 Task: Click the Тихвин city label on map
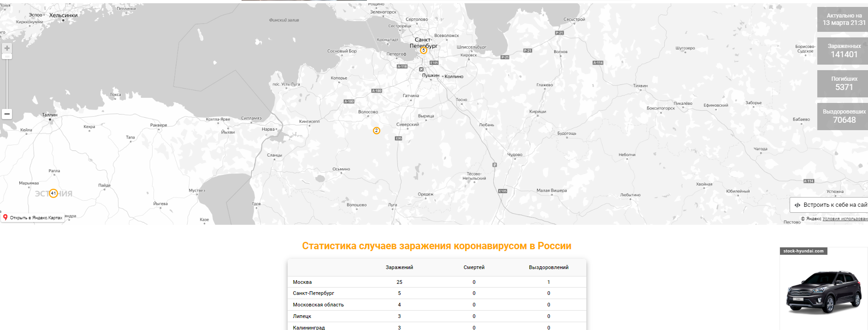640,86
